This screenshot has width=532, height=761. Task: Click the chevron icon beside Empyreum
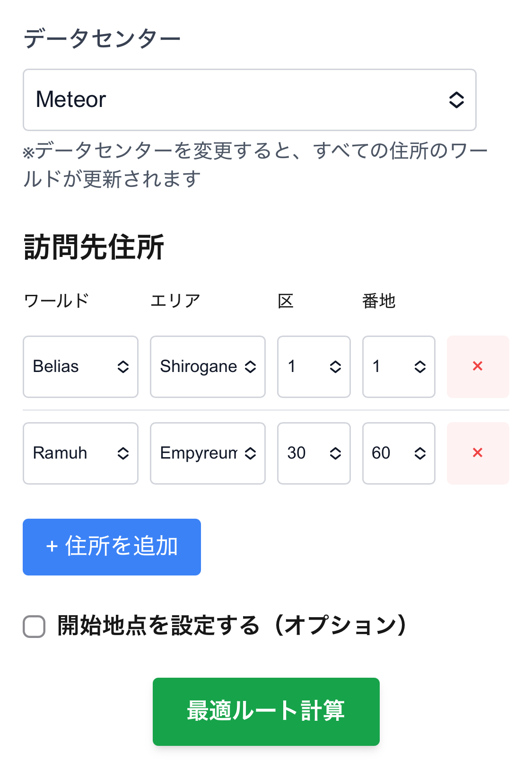click(251, 453)
